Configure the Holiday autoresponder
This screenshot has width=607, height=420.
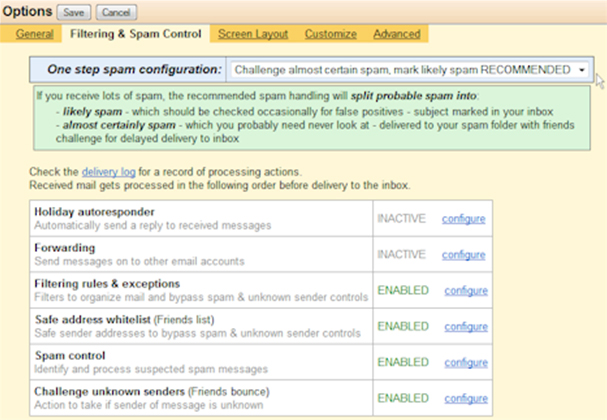click(465, 219)
